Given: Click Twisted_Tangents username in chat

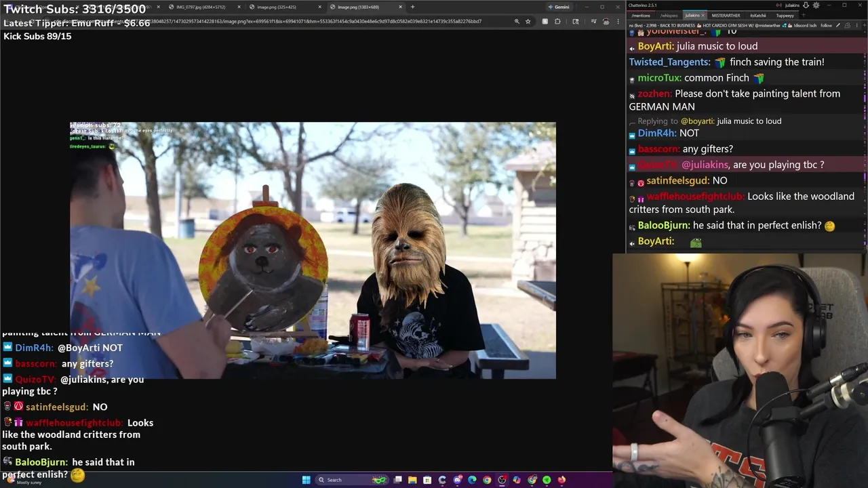Looking at the screenshot, I should click(x=669, y=62).
